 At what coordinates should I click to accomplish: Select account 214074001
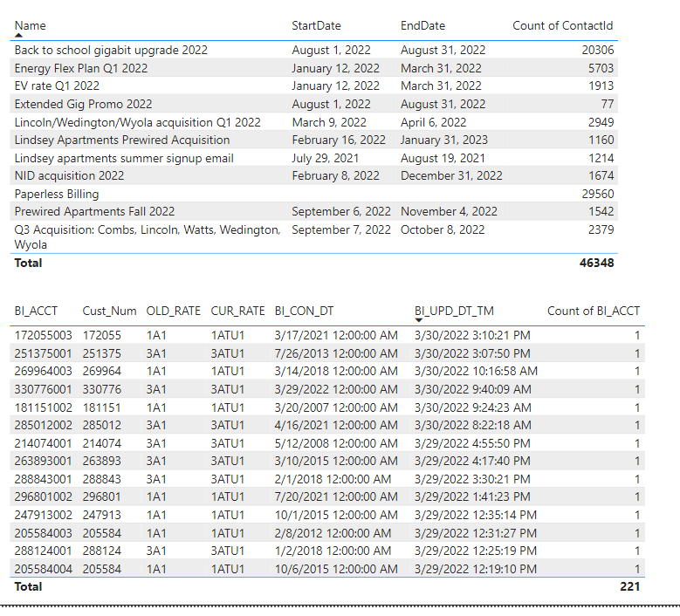click(43, 443)
